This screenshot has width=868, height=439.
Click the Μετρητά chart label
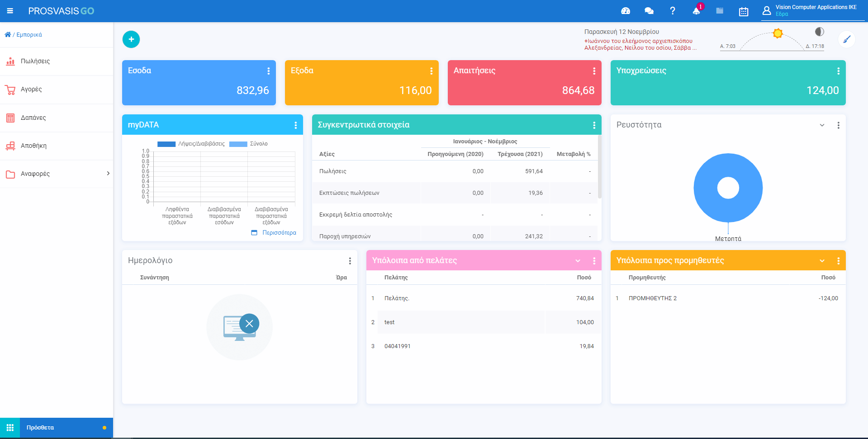(728, 239)
